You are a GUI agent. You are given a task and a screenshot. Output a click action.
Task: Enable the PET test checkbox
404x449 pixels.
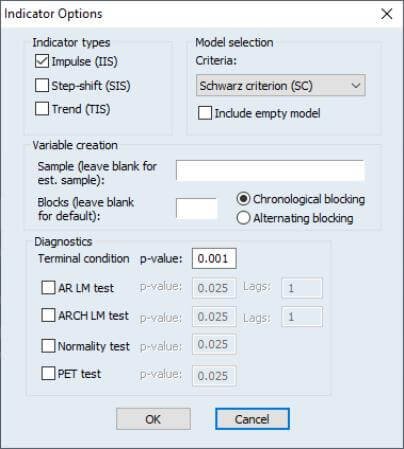(x=48, y=373)
